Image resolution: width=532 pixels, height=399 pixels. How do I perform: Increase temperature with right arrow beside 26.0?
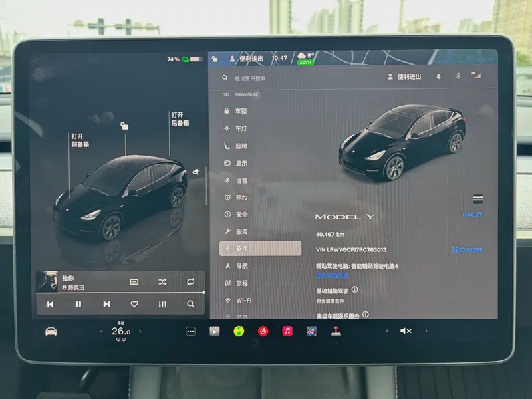140,331
